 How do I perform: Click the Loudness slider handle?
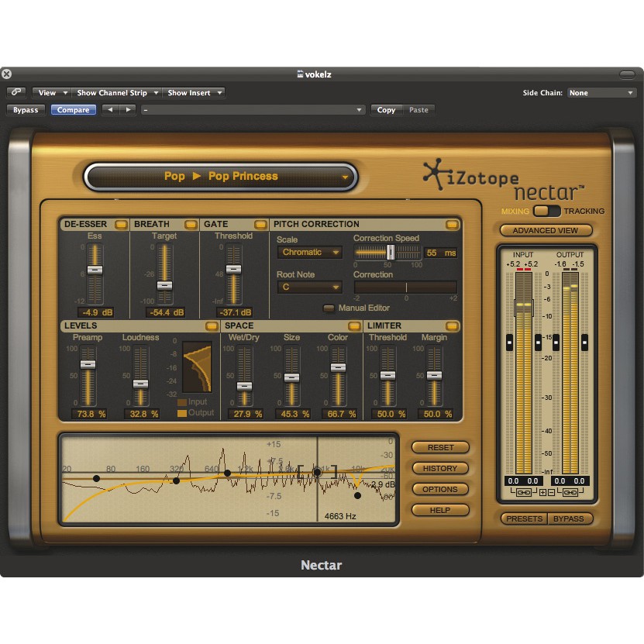(x=140, y=384)
